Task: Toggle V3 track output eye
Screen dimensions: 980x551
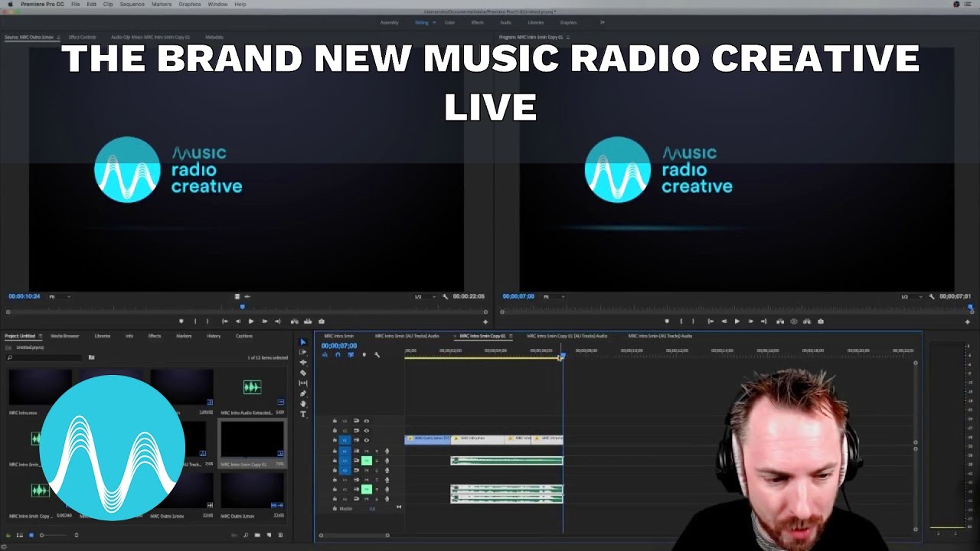Action: [x=366, y=421]
